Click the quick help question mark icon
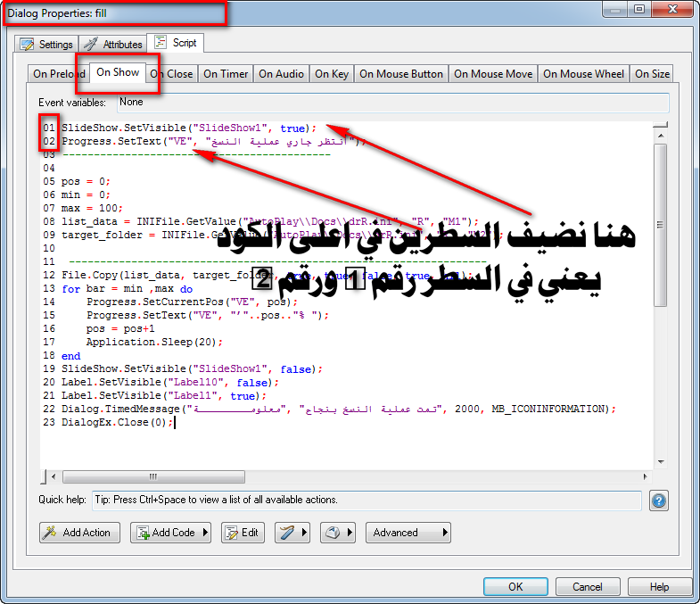This screenshot has width=700, height=604. tap(659, 501)
